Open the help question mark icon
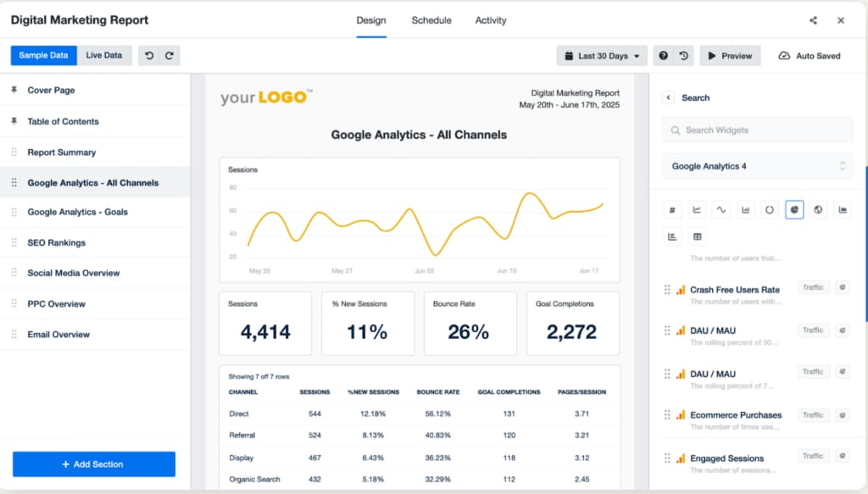This screenshot has width=868, height=494. pos(663,56)
